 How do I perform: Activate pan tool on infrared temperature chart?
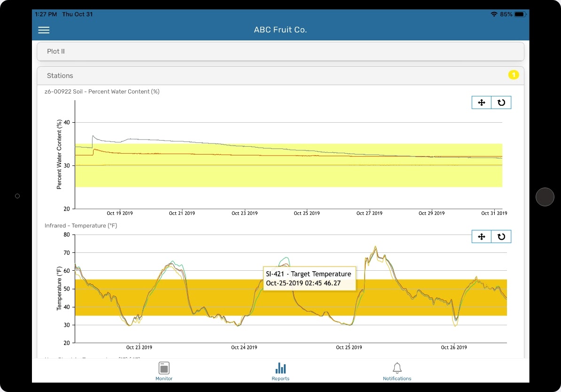click(481, 236)
